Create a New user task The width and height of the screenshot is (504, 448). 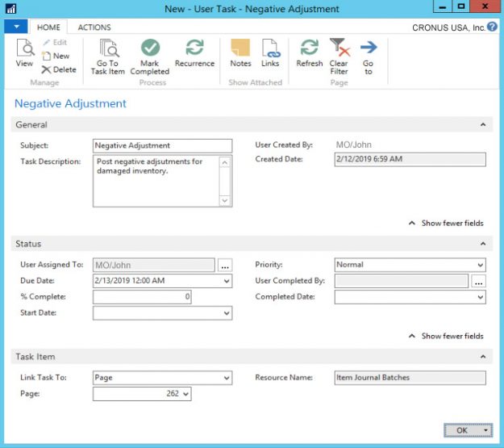[x=56, y=56]
